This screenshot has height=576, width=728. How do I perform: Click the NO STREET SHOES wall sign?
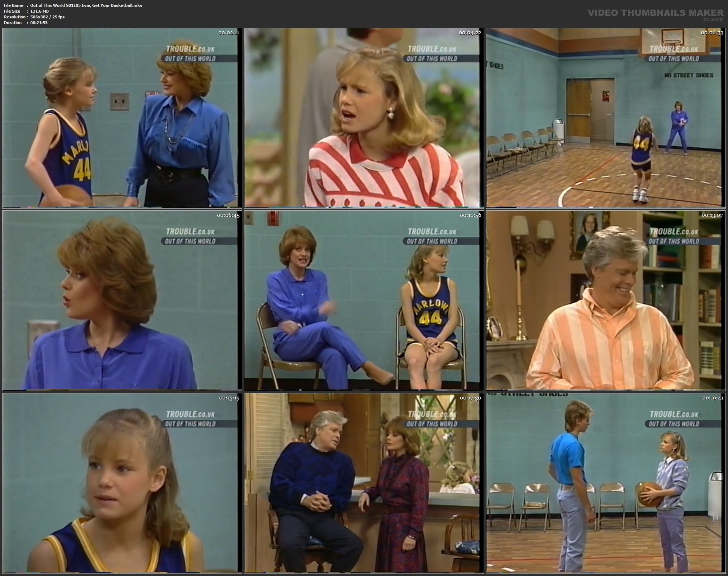688,75
